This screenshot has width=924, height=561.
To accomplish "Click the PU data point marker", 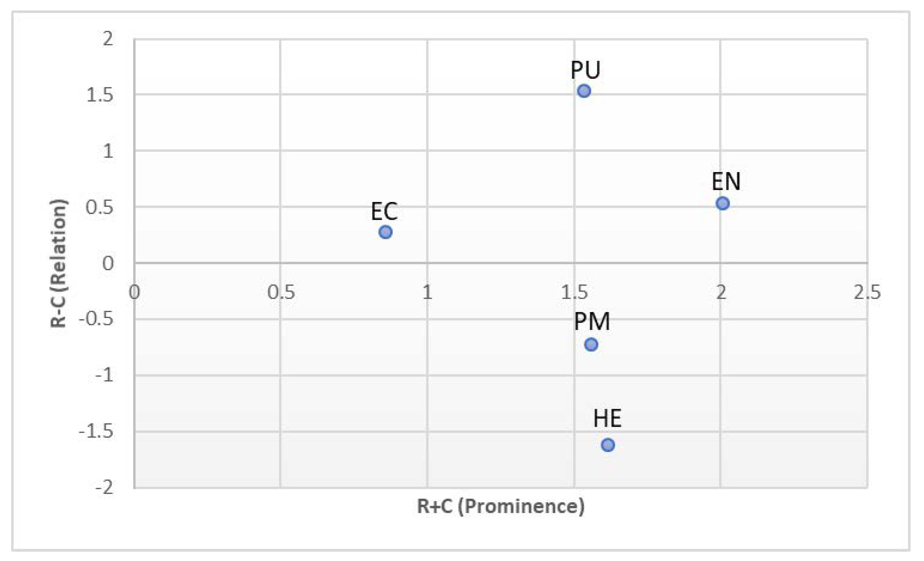I will (x=584, y=91).
